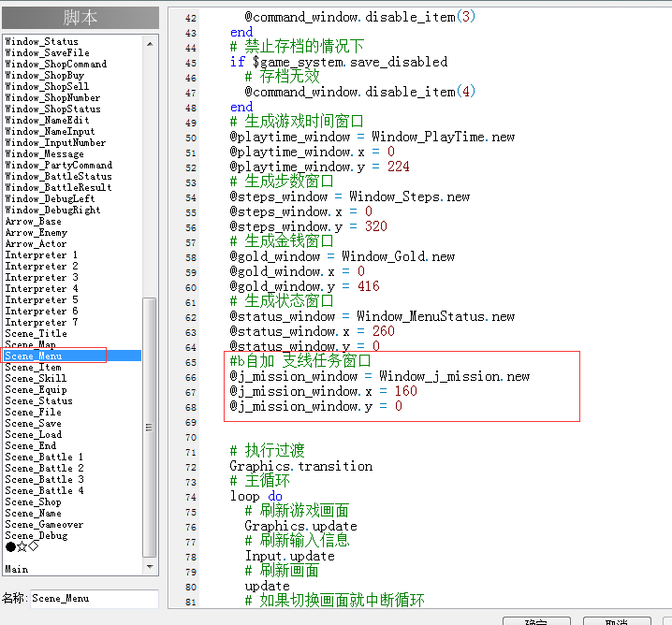The image size is (672, 625).
Task: Open the Interpreter 2 script
Action: click(41, 266)
